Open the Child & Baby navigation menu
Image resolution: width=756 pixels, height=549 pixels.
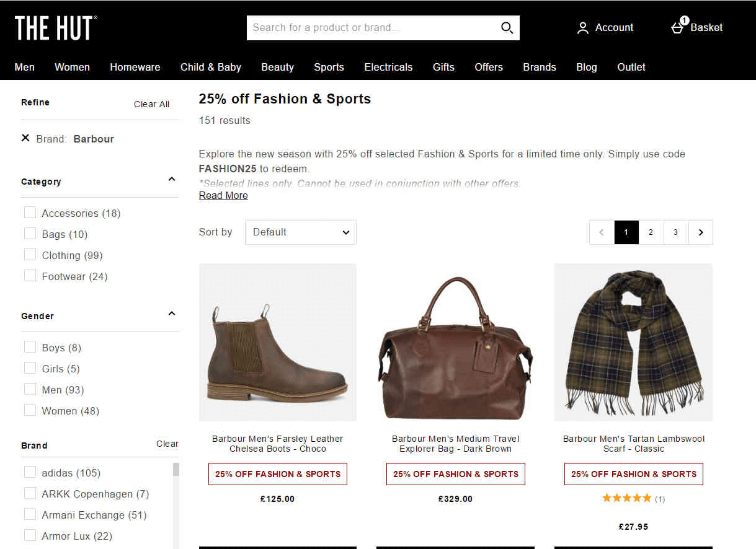click(211, 67)
